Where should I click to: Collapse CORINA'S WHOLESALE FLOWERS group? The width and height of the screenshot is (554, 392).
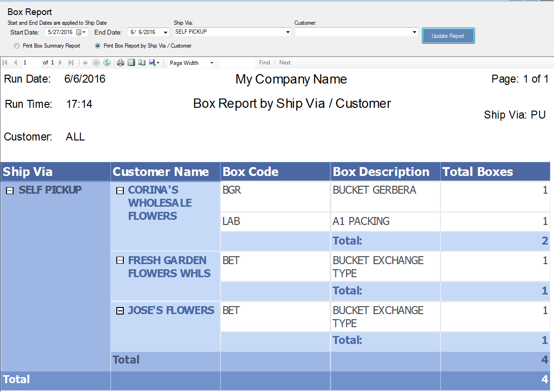click(x=120, y=190)
